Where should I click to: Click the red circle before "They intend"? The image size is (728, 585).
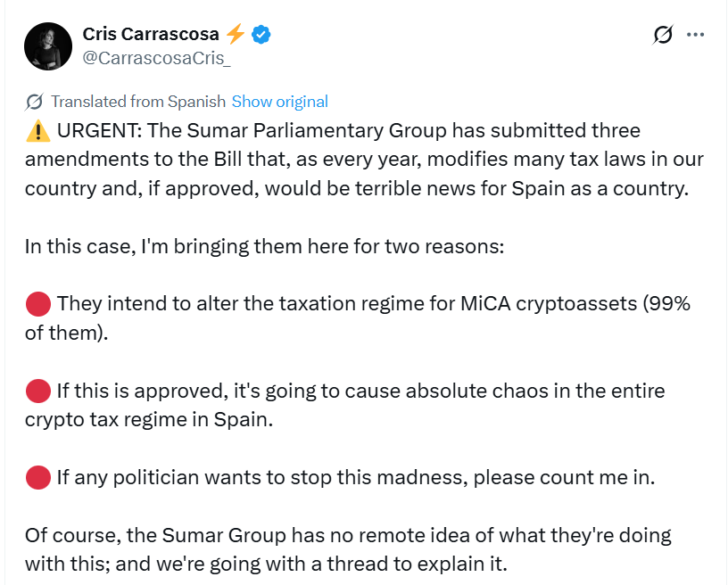click(x=37, y=304)
